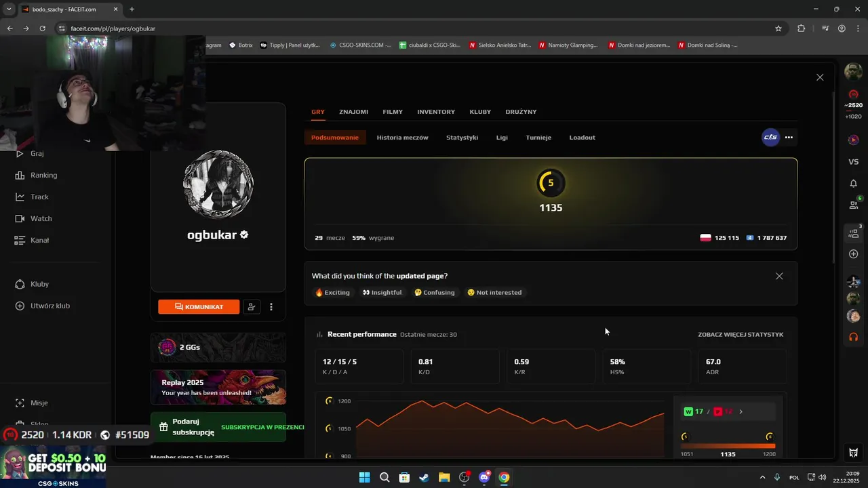Open Misje in the left sidebar
Screen dimensions: 868x488
coord(32,403)
